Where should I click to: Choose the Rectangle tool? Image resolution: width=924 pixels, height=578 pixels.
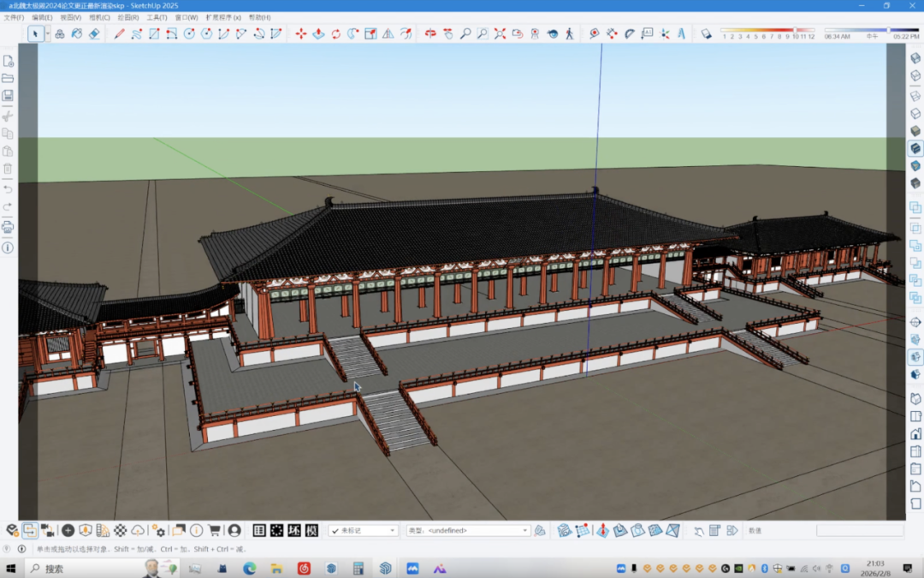[x=154, y=33]
